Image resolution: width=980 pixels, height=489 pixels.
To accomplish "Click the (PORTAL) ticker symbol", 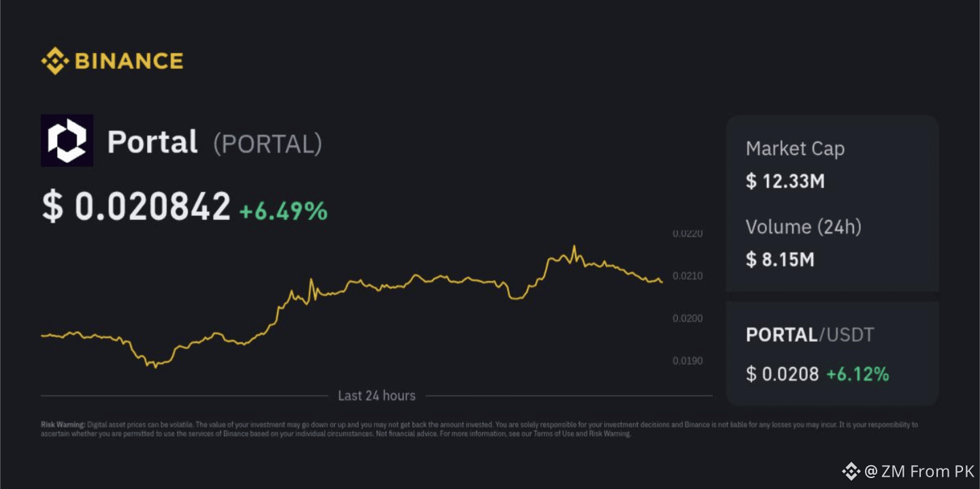I will pyautogui.click(x=267, y=144).
